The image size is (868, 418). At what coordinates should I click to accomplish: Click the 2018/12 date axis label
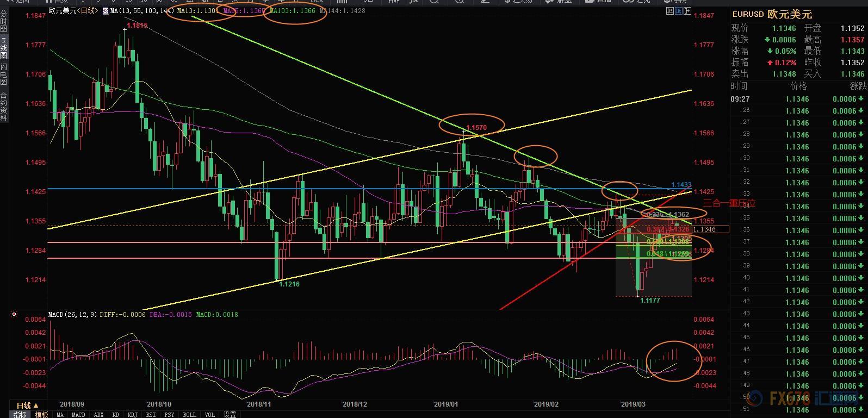coord(355,404)
